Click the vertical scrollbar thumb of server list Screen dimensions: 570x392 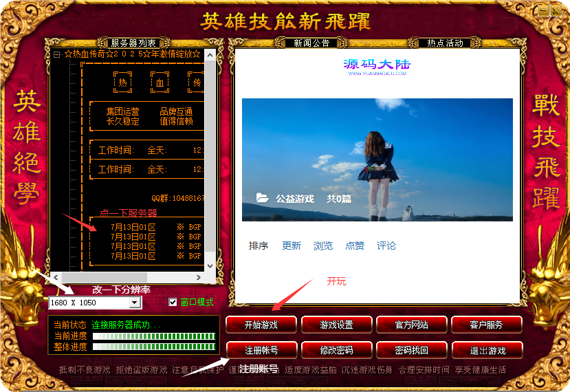click(x=210, y=155)
